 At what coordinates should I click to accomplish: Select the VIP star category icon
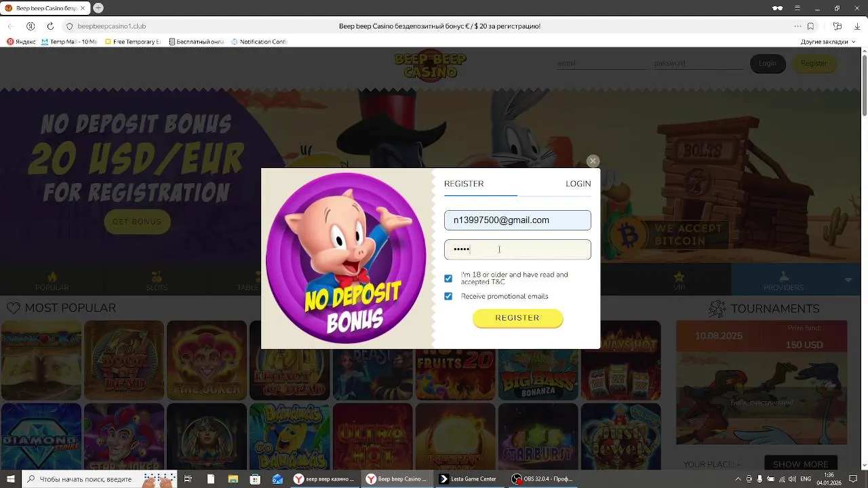(679, 277)
